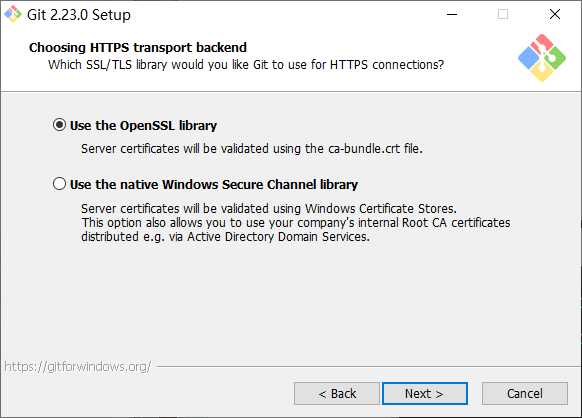The height and width of the screenshot is (418, 582).
Task: Cancel the Git installation
Action: click(x=525, y=393)
